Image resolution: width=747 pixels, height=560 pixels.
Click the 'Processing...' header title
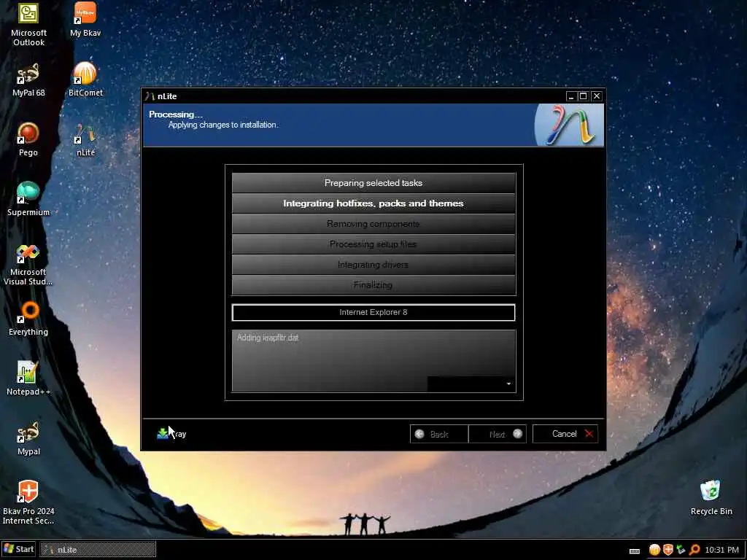tap(176, 114)
